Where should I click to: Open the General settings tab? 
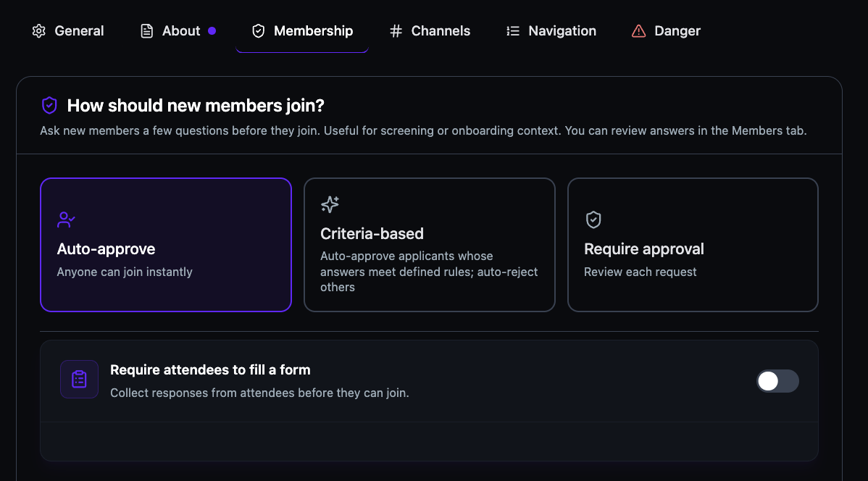coord(68,31)
